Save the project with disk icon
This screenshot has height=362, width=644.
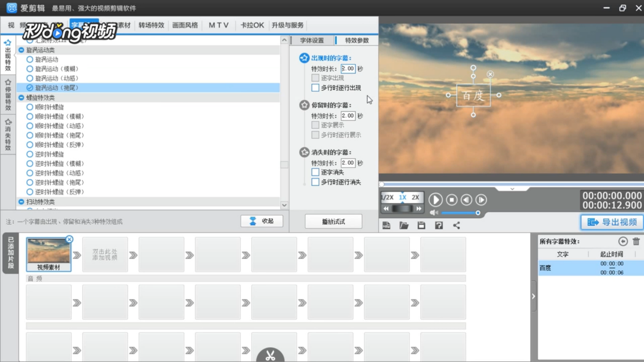[421, 226]
